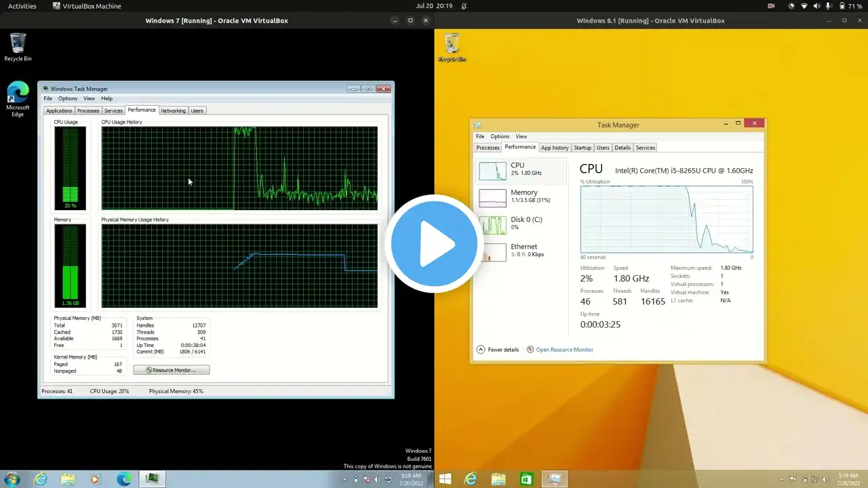The height and width of the screenshot is (488, 868).
Task: Select Disk 0 (C:) in the sidebar
Action: click(x=521, y=224)
